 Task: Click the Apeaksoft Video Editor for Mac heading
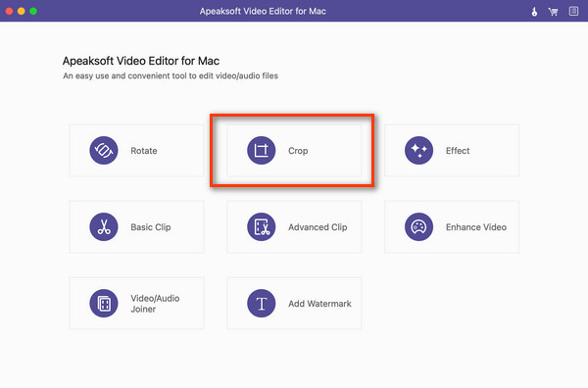point(141,61)
